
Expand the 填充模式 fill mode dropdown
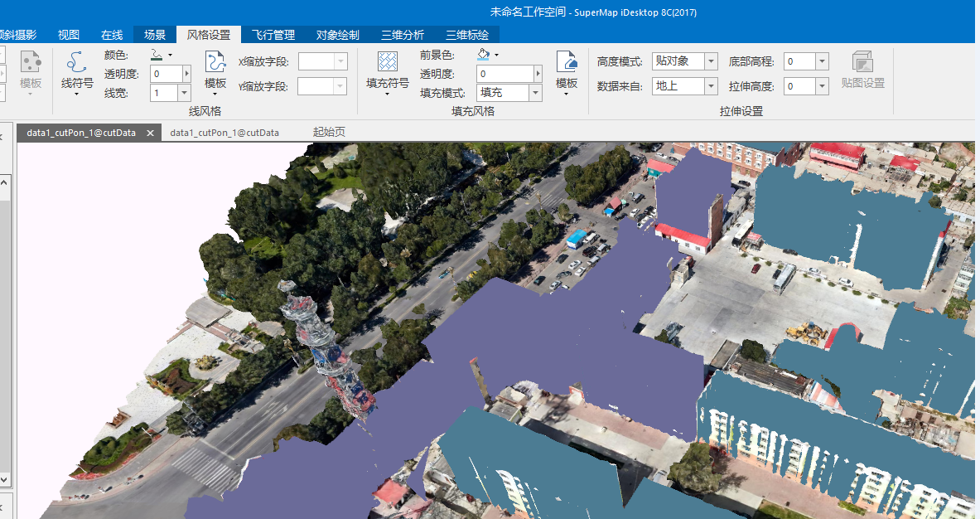(x=535, y=93)
